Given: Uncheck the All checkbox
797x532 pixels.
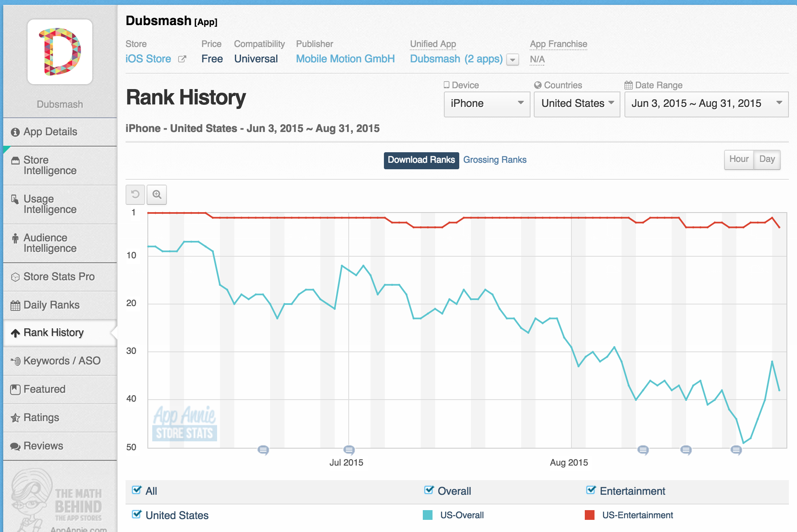Looking at the screenshot, I should tap(137, 490).
